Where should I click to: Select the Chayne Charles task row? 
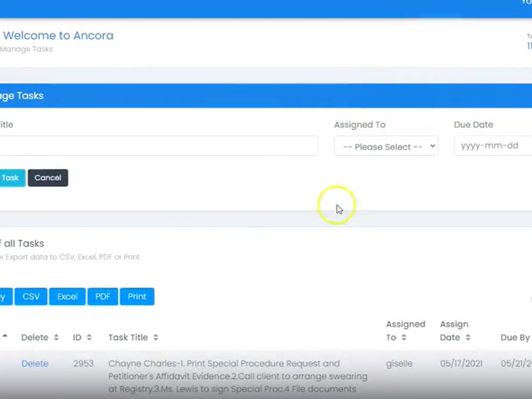223,376
